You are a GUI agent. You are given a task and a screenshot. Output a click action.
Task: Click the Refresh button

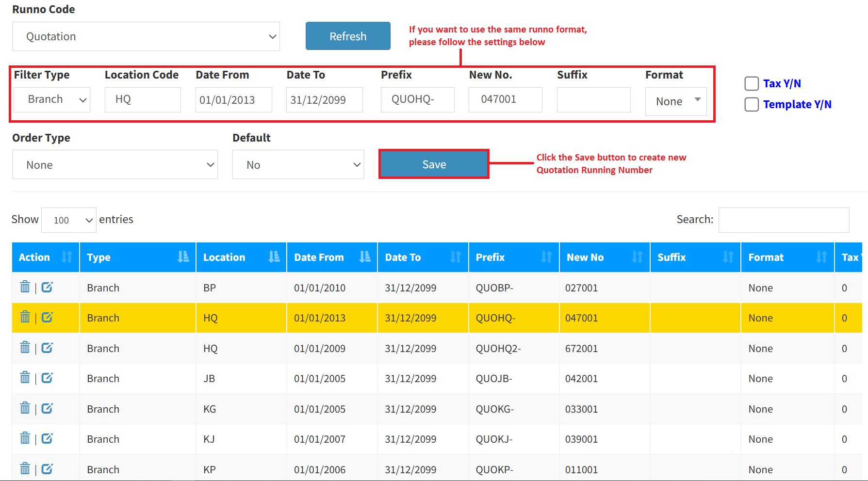pos(348,36)
